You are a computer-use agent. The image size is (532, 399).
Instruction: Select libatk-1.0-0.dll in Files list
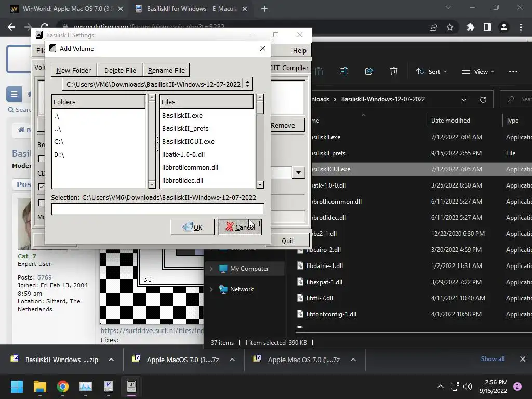tap(207, 154)
